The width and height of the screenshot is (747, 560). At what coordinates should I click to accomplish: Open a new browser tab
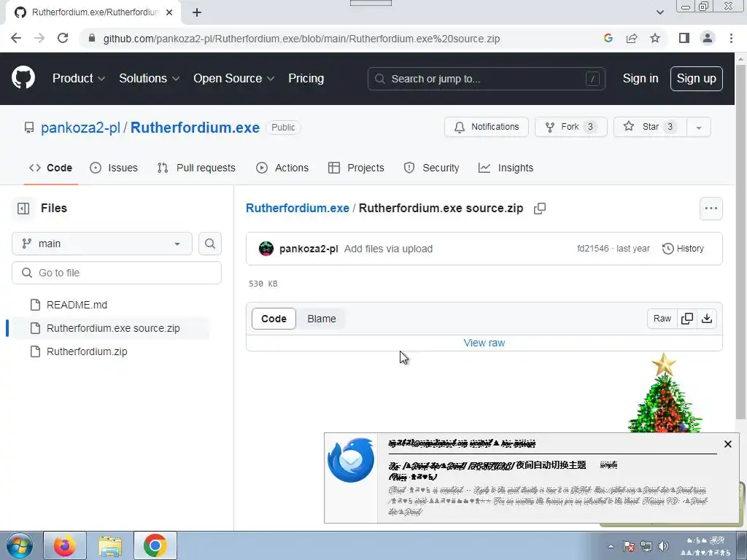[197, 13]
